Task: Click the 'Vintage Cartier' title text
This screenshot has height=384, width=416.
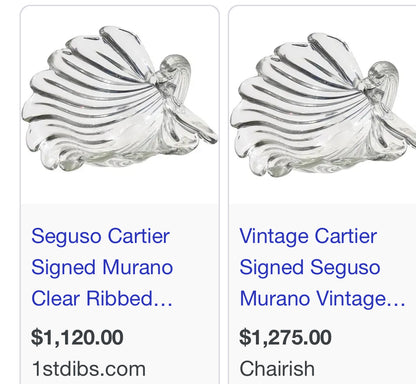Action: click(308, 236)
